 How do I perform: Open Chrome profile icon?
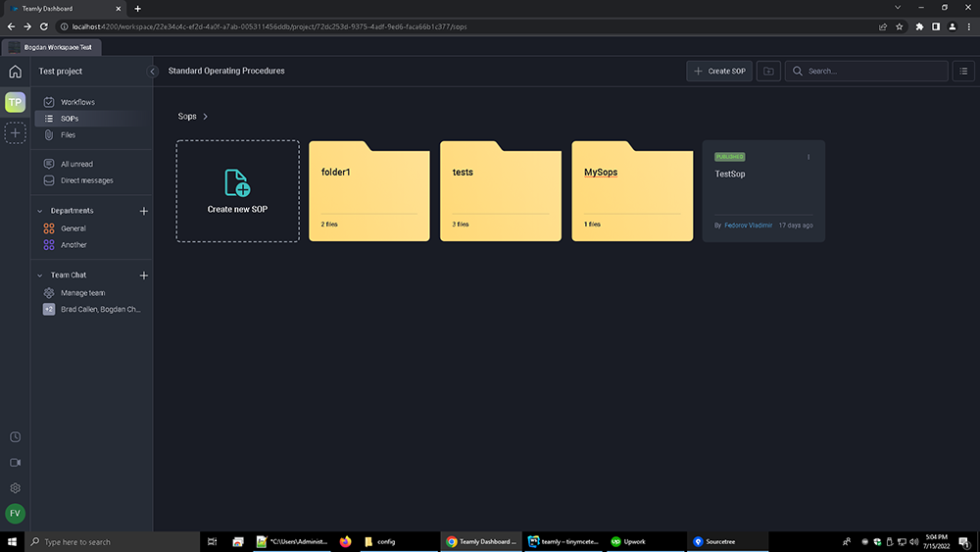pyautogui.click(x=952, y=26)
